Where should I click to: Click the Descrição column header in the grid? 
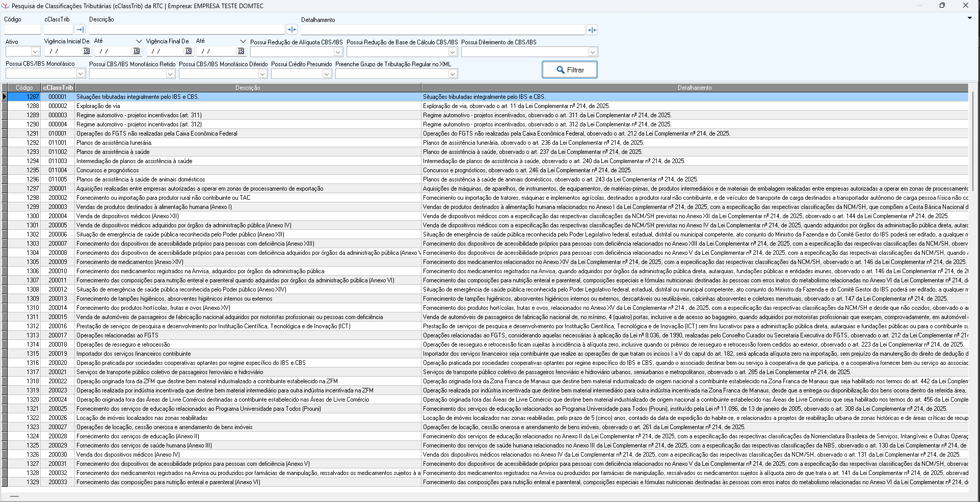248,88
